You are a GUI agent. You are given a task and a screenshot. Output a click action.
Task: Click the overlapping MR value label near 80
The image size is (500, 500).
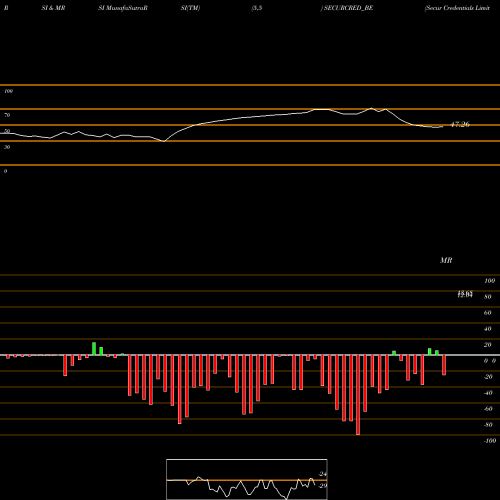pyautogui.click(x=465, y=294)
